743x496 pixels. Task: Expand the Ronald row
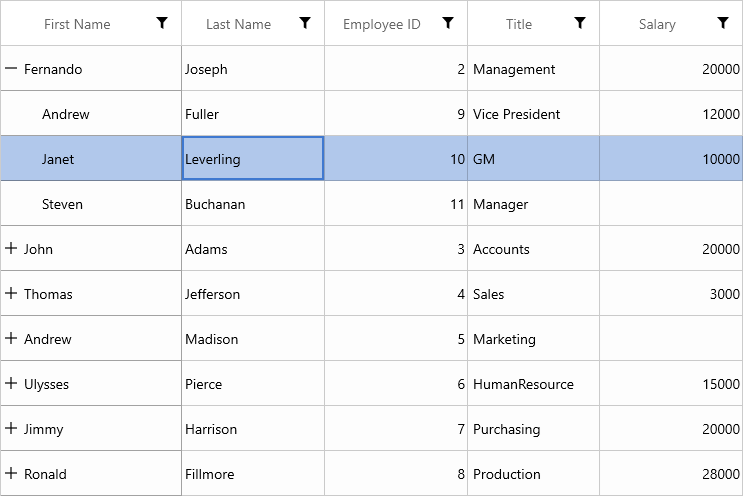tap(11, 474)
